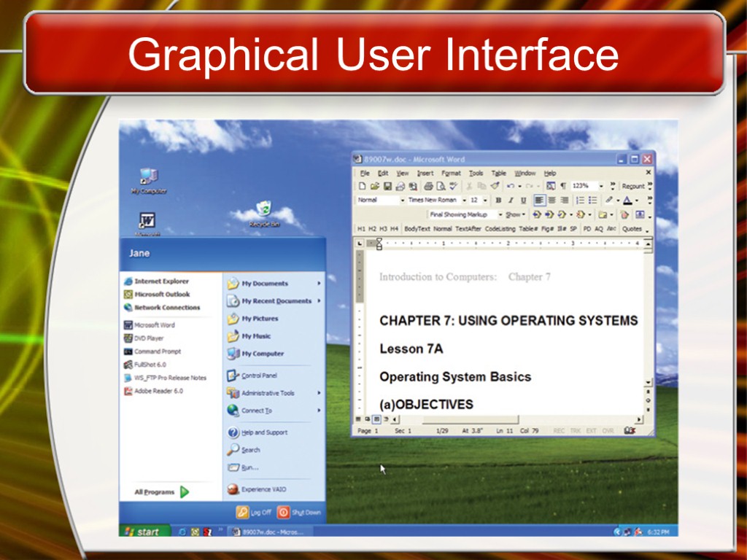
Task: Click the Format Painter brush icon
Action: pyautogui.click(x=495, y=186)
